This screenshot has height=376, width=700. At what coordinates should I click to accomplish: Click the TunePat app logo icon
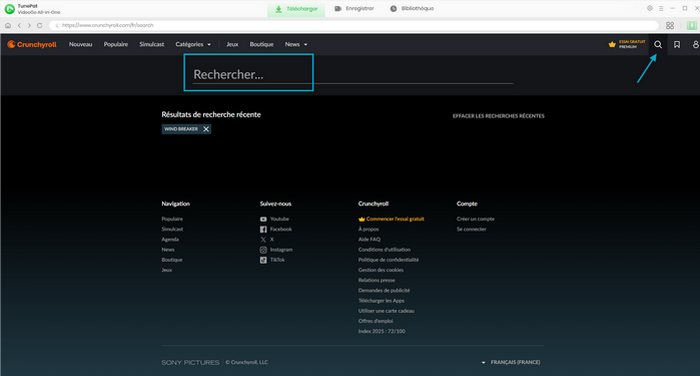tap(9, 8)
